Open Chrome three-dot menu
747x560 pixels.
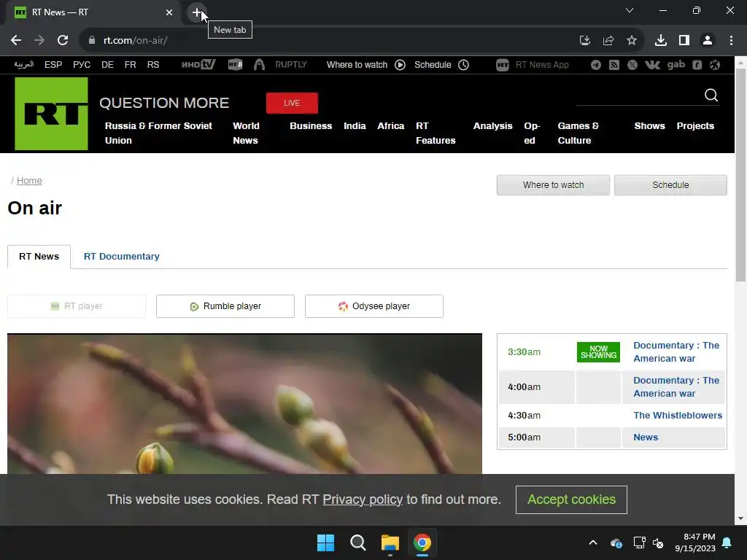[x=731, y=41]
